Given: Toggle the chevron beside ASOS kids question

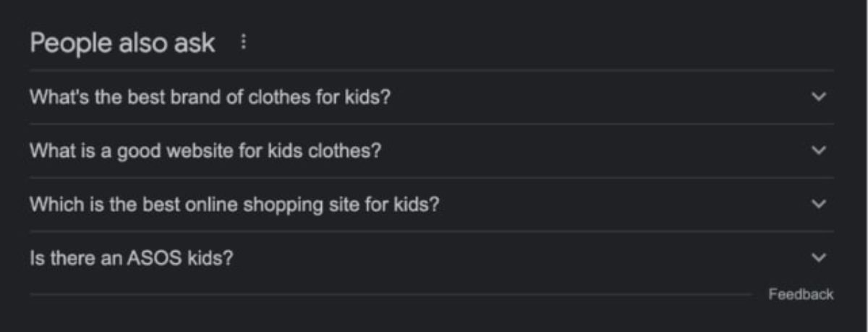Looking at the screenshot, I should (x=818, y=257).
